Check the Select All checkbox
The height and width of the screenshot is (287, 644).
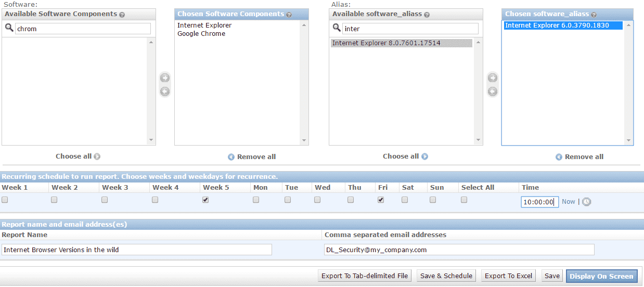[464, 200]
